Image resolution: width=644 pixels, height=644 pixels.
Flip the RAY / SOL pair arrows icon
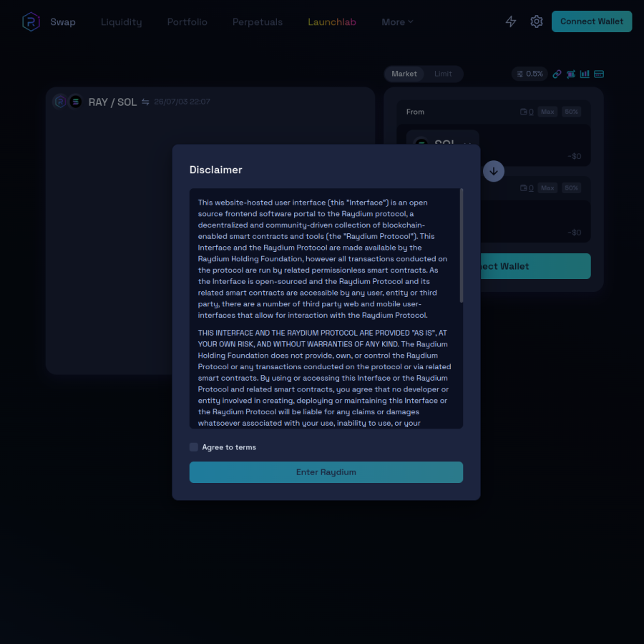point(145,102)
